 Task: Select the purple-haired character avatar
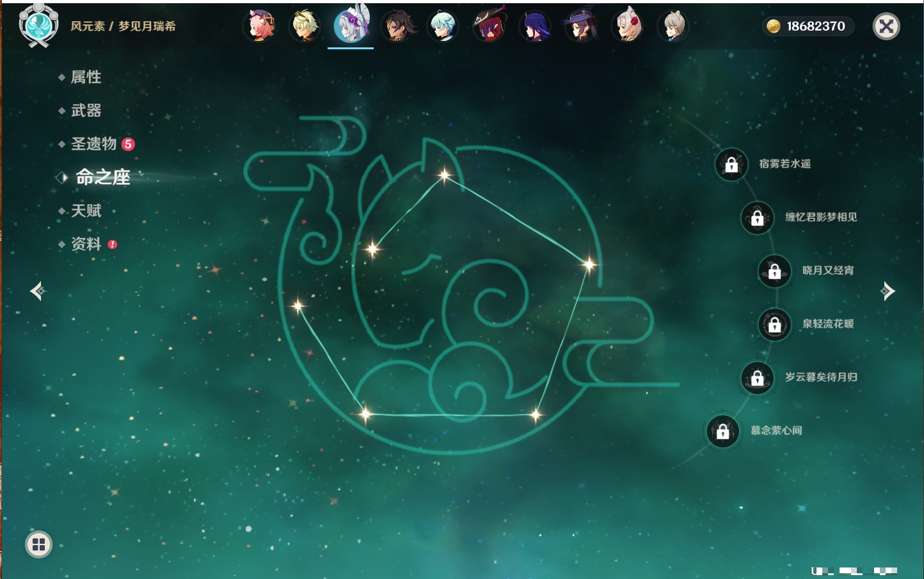pos(535,26)
